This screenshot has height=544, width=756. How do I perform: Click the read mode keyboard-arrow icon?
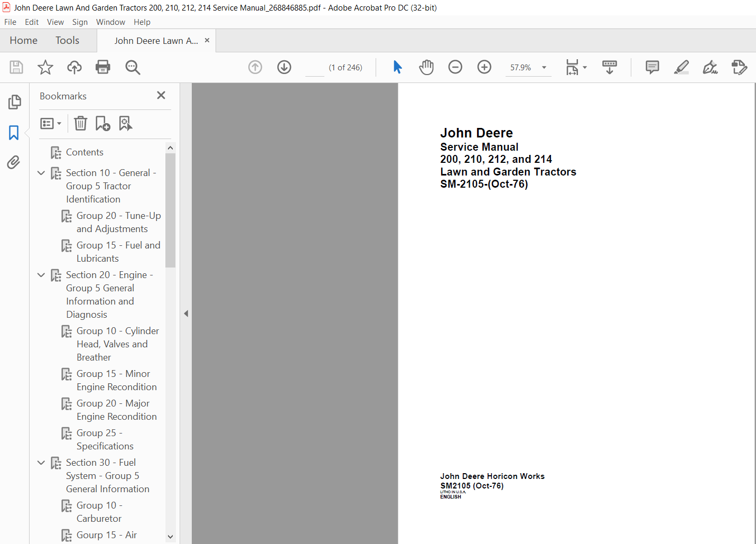[610, 67]
